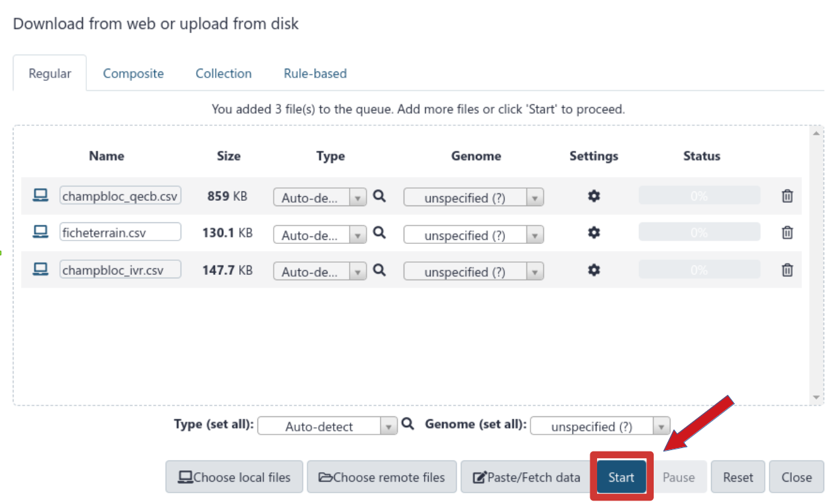Image resolution: width=835 pixels, height=504 pixels.
Task: Open the Rule-based tab
Action: click(x=315, y=73)
